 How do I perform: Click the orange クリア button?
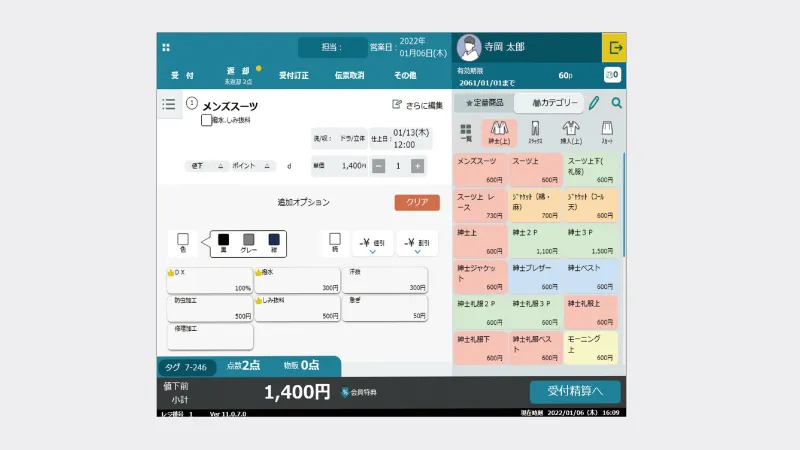[417, 202]
